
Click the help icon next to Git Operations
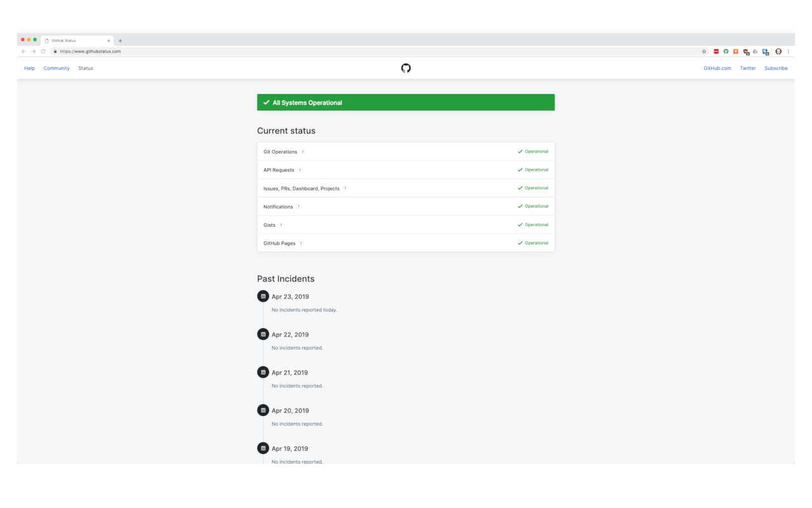[x=301, y=151]
